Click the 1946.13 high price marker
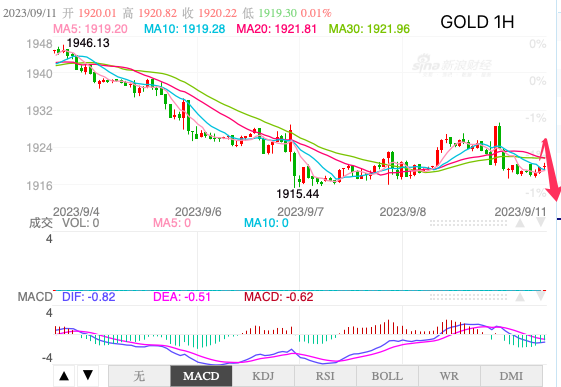The image size is (561, 387). 88,43
